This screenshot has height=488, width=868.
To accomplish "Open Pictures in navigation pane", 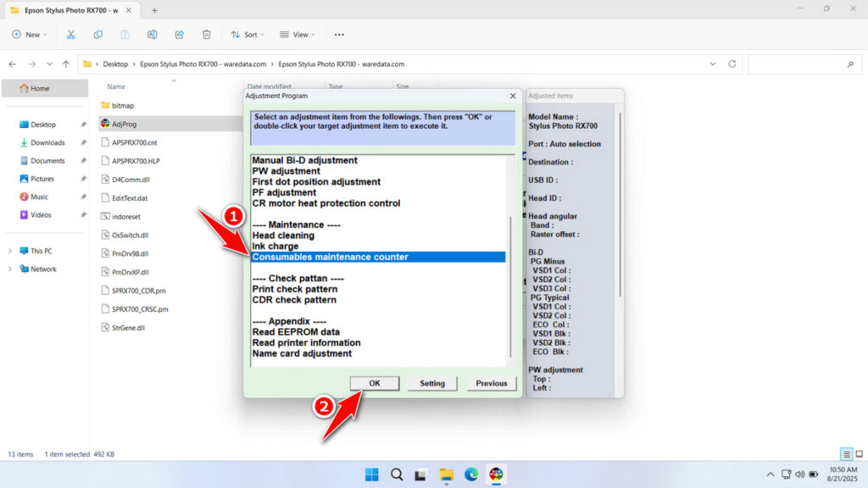I will [42, 179].
